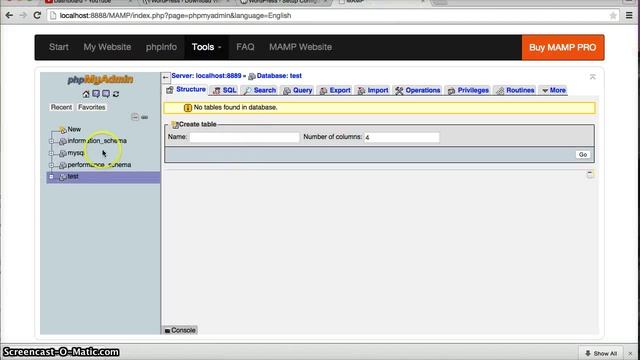Screen dimensions: 640x360
Task: Expand the mysql tree node
Action: pyautogui.click(x=51, y=153)
